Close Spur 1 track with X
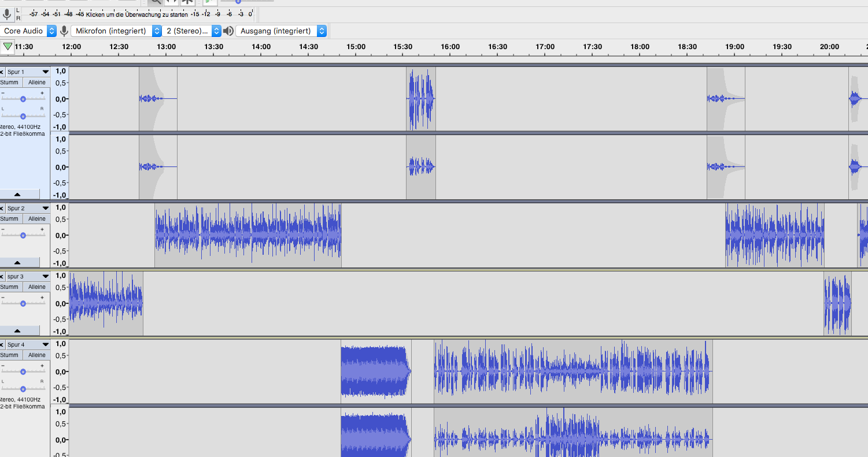Image resolution: width=868 pixels, height=457 pixels. (x=2, y=72)
